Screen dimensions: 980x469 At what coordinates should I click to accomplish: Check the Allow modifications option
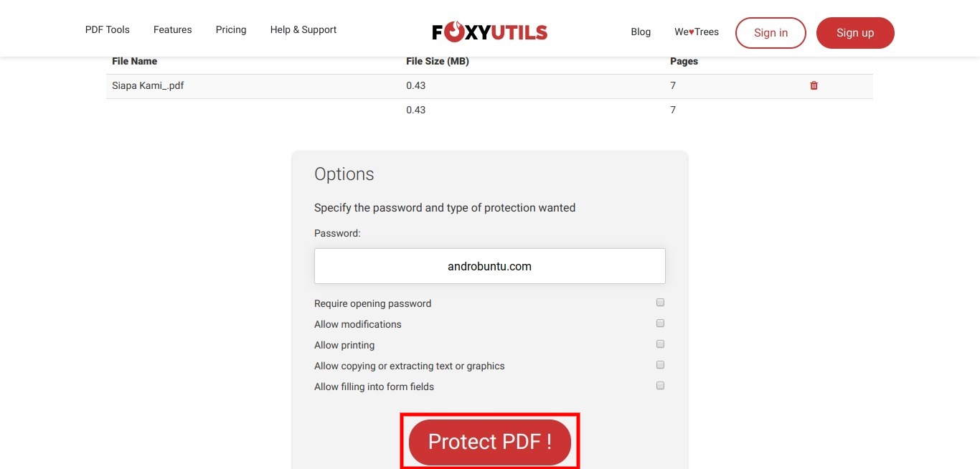660,323
